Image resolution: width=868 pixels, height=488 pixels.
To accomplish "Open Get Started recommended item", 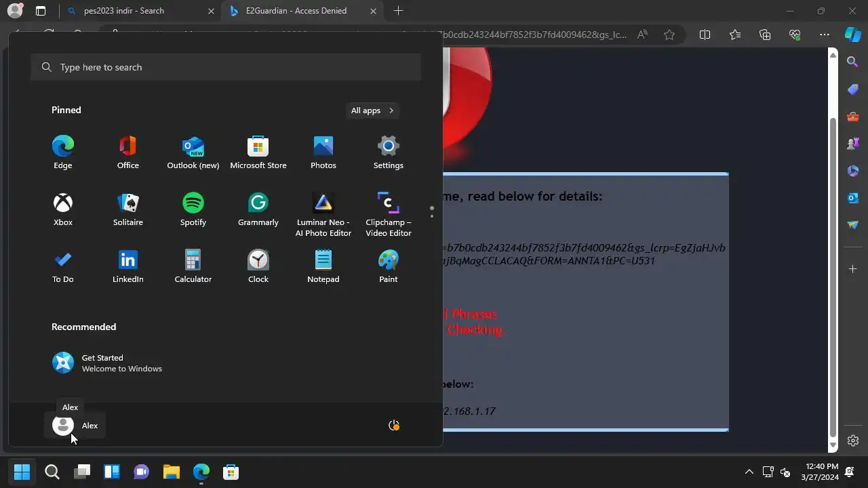I will click(x=108, y=363).
